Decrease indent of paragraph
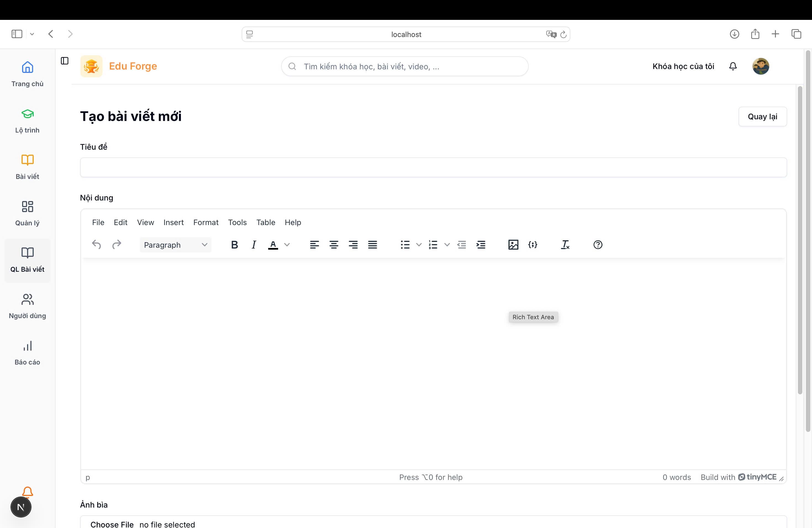 coord(462,245)
